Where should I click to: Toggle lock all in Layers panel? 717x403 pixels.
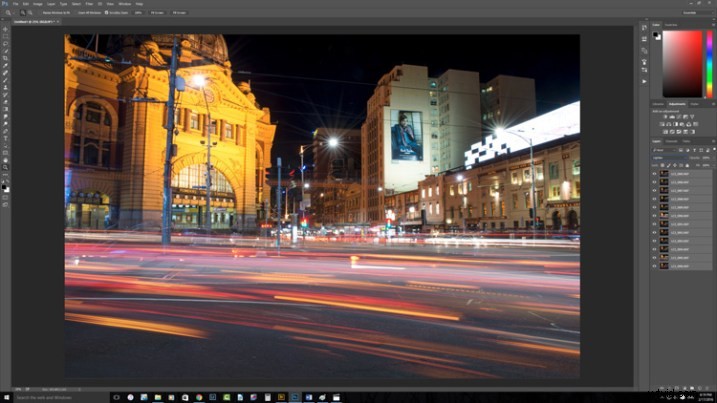pyautogui.click(x=687, y=165)
